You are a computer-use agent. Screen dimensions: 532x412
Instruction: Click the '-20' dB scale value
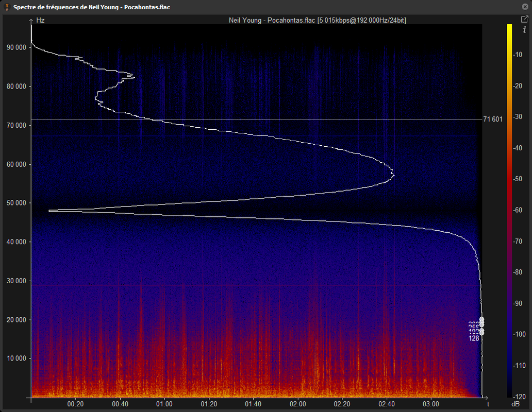pos(518,85)
